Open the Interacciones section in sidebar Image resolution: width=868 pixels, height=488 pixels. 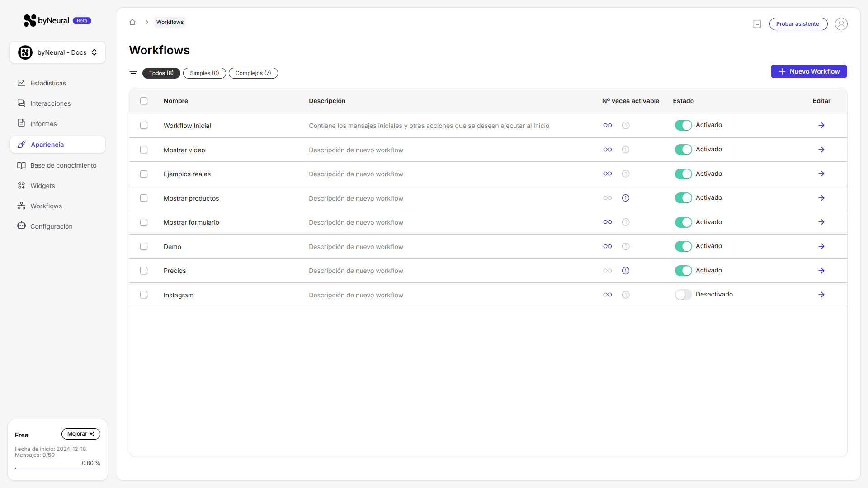coord(21,103)
